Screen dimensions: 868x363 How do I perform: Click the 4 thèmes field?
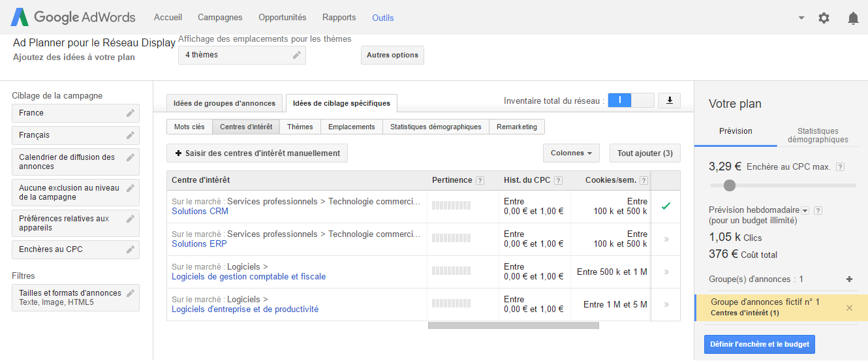coord(241,55)
